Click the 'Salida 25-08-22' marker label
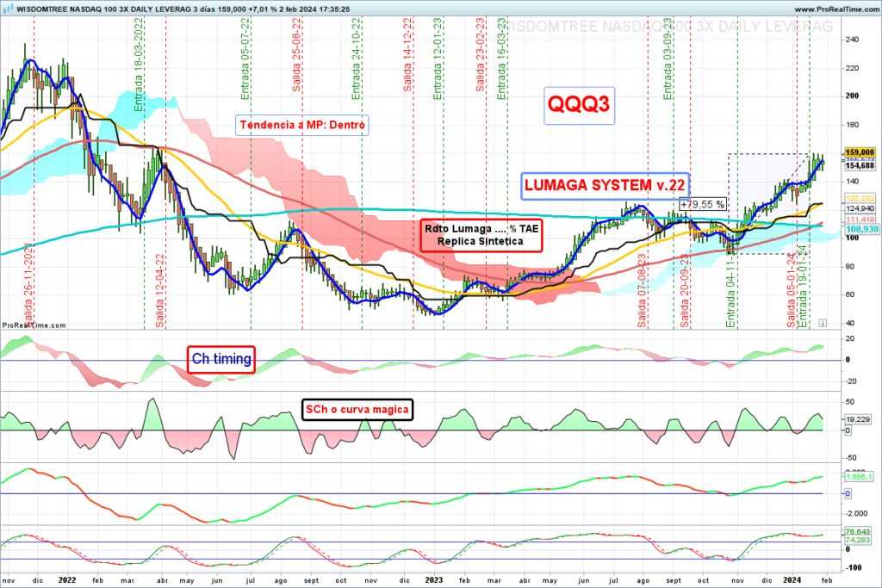 coord(296,55)
